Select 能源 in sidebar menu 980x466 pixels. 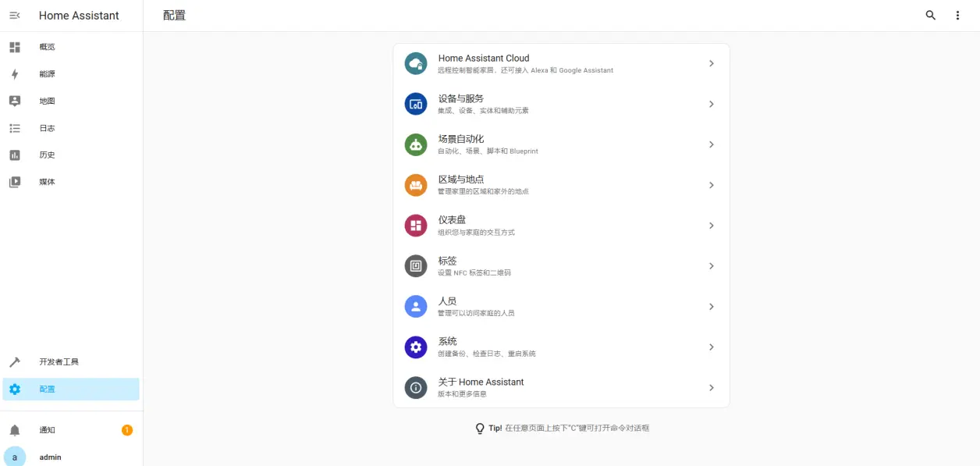click(x=48, y=74)
